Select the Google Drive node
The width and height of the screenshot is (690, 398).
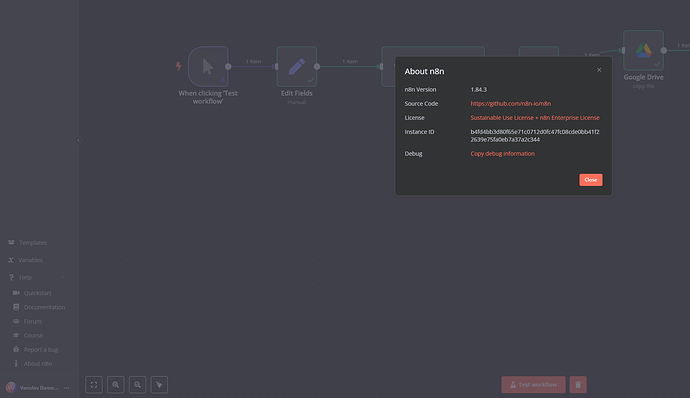(x=643, y=51)
